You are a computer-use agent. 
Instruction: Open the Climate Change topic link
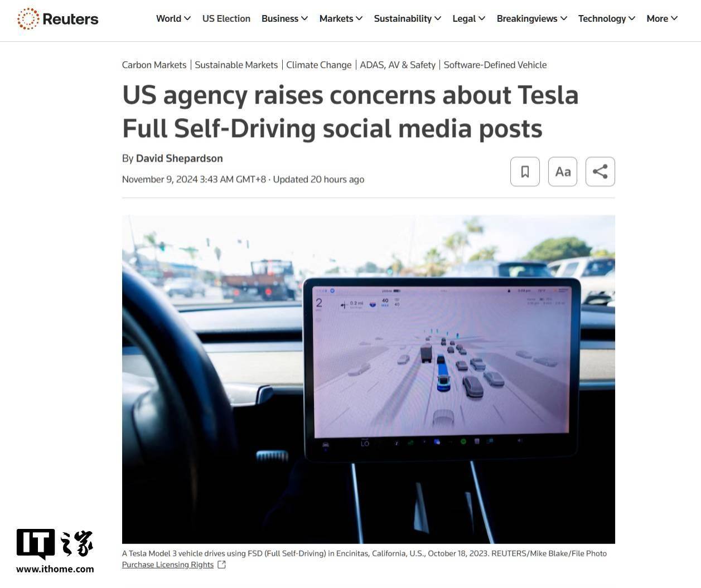(318, 65)
